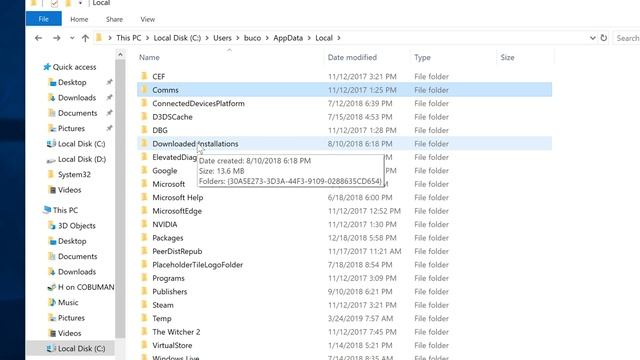Click the navigation pane scrollbar thumb
Viewport: 640px width, 360px height.
[x=120, y=199]
